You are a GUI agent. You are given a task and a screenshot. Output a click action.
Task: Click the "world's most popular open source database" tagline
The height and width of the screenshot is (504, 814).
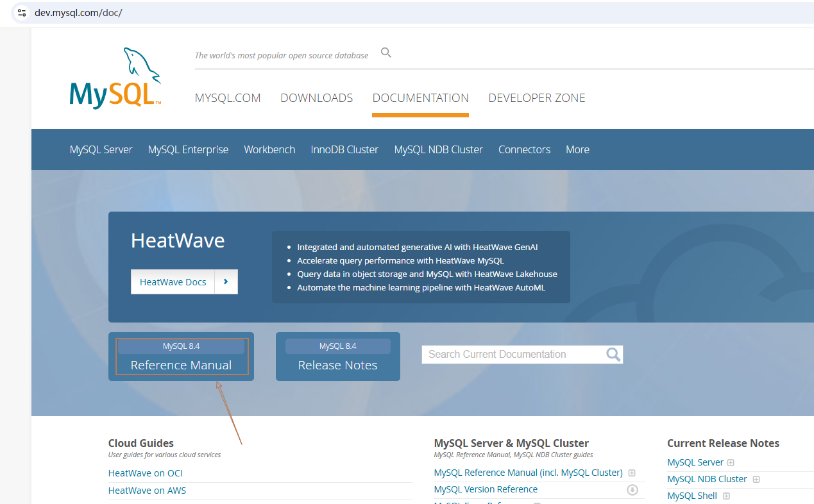pos(282,55)
